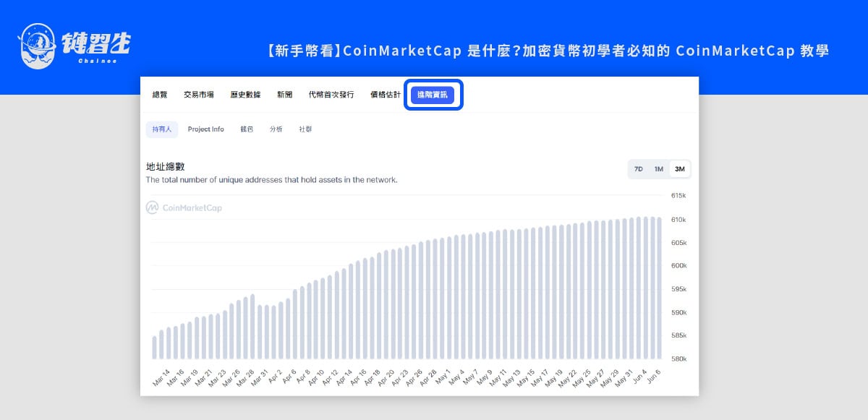The width and height of the screenshot is (868, 420).
Task: Switch to the 錢包 sub-tab
Action: click(x=247, y=129)
